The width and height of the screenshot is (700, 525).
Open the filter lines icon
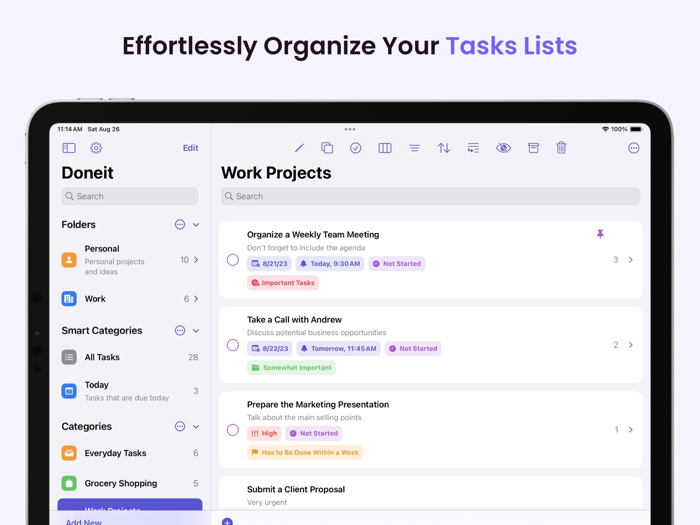[414, 148]
